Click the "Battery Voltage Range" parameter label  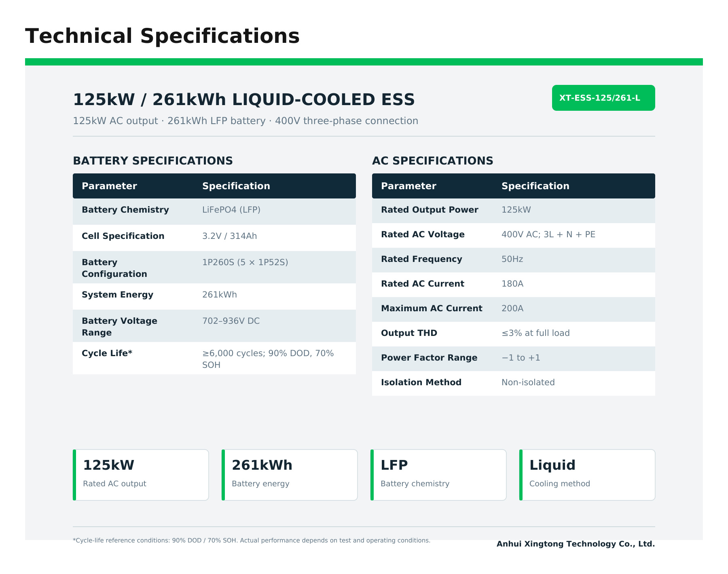tap(119, 327)
